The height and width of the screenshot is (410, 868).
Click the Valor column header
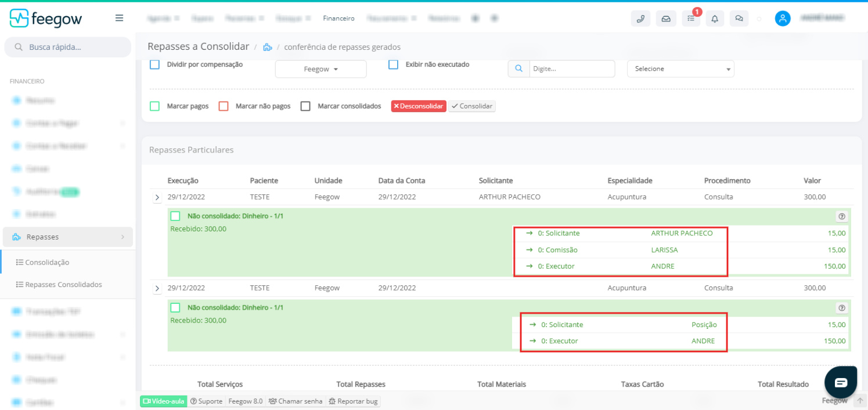pyautogui.click(x=812, y=180)
